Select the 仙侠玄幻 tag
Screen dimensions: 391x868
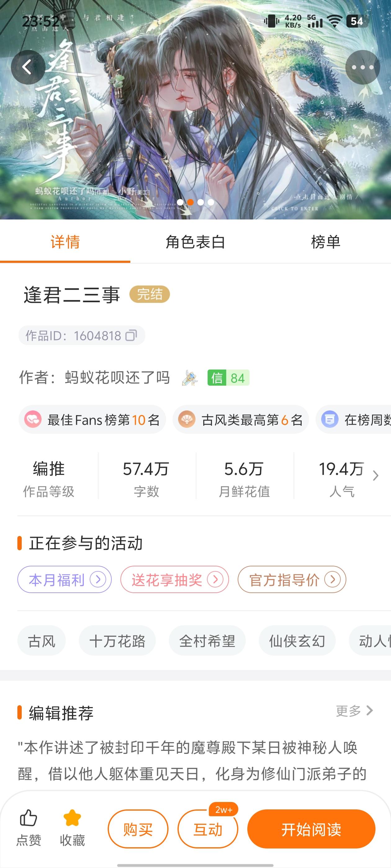(297, 640)
